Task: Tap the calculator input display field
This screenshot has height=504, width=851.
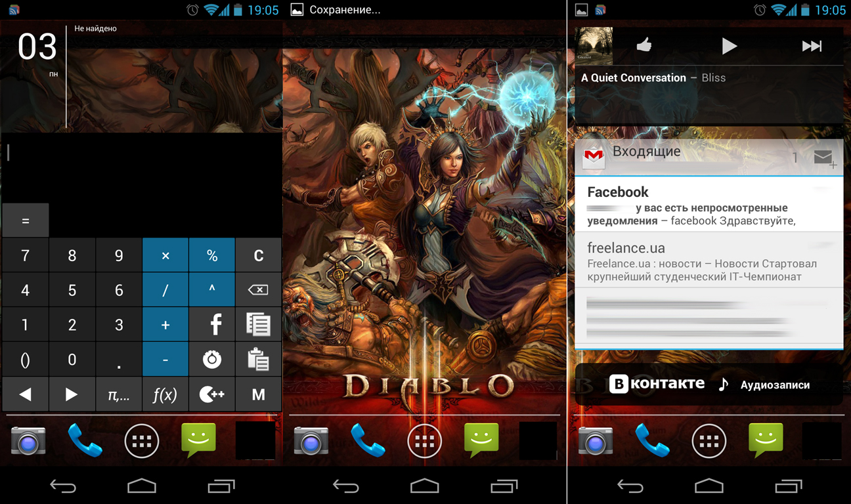Action: click(x=142, y=168)
